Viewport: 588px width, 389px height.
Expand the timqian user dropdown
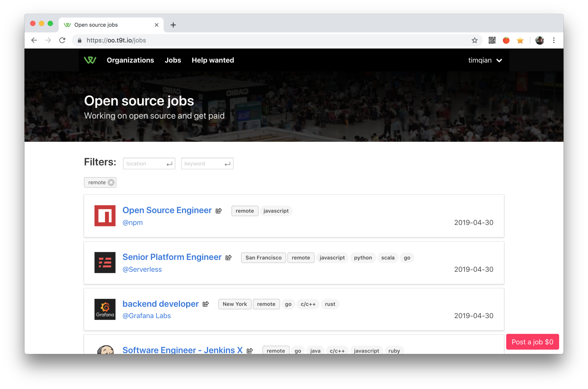pyautogui.click(x=485, y=60)
